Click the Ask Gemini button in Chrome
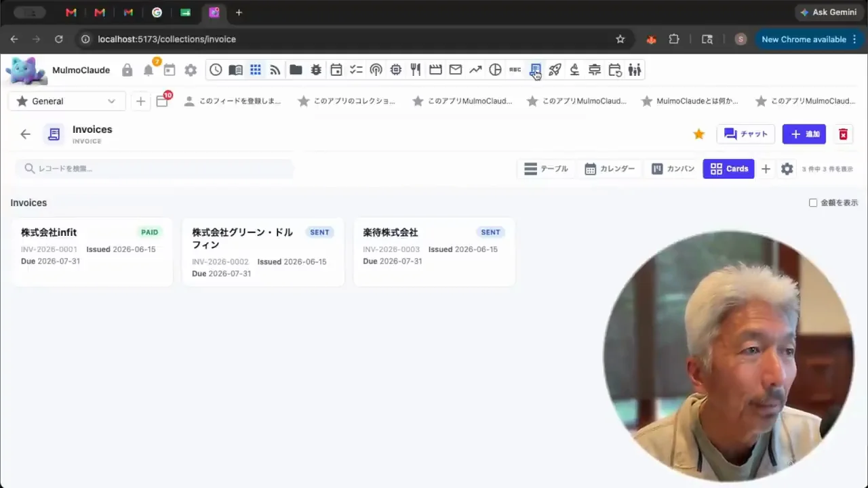The height and width of the screenshot is (488, 868). tap(828, 12)
